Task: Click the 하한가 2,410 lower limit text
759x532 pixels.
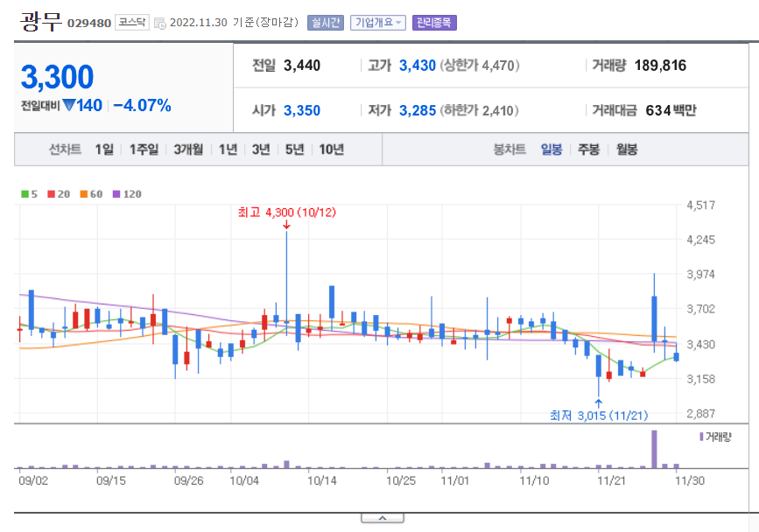Action: [479, 110]
